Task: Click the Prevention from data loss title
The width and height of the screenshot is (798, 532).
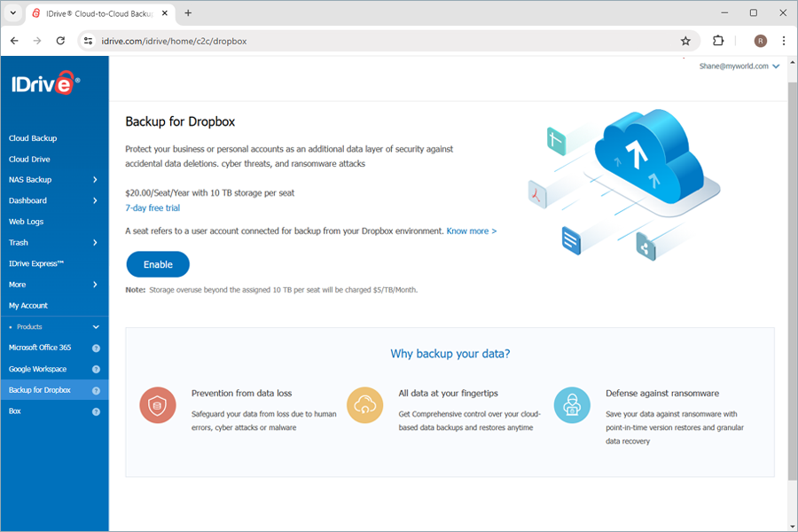Action: tap(242, 394)
